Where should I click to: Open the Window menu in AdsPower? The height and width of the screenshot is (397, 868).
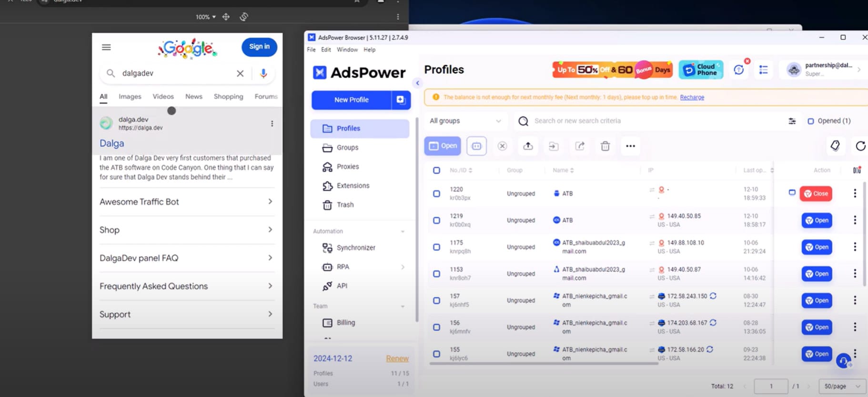tap(347, 50)
